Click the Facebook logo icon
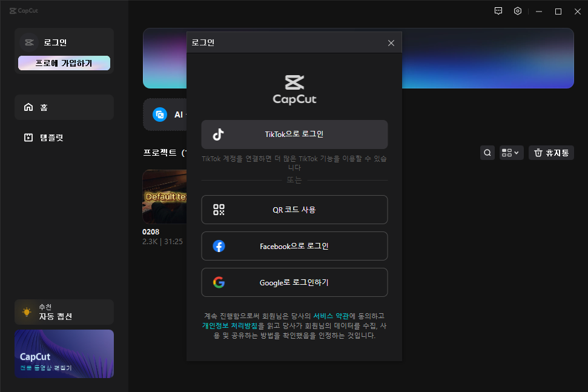Viewport: 588px width, 392px height. tap(219, 246)
